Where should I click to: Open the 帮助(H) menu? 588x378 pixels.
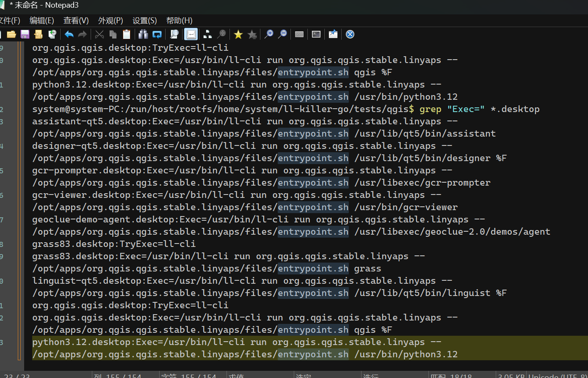[179, 20]
